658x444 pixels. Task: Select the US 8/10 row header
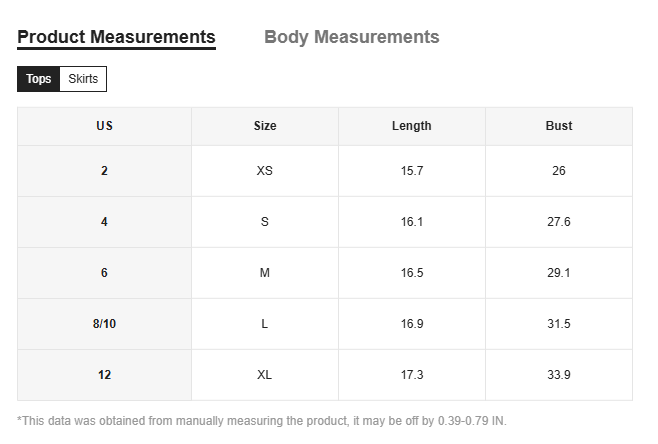pyautogui.click(x=104, y=324)
